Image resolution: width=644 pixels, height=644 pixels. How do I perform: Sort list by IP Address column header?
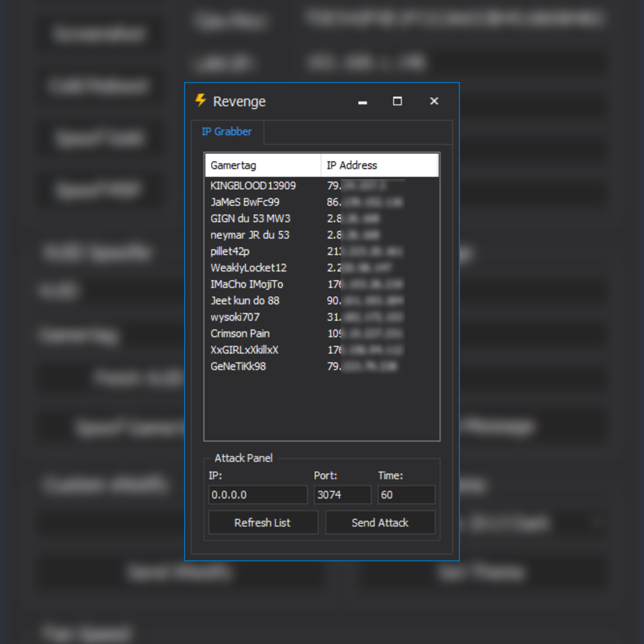pos(379,165)
